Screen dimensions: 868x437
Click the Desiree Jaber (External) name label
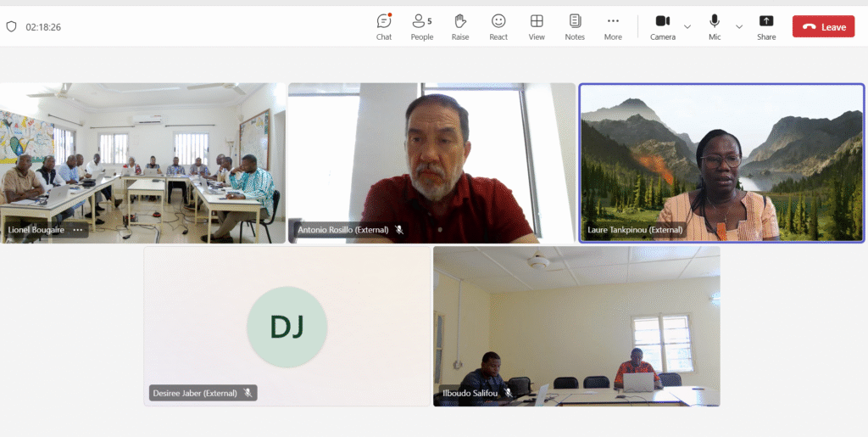coord(196,393)
